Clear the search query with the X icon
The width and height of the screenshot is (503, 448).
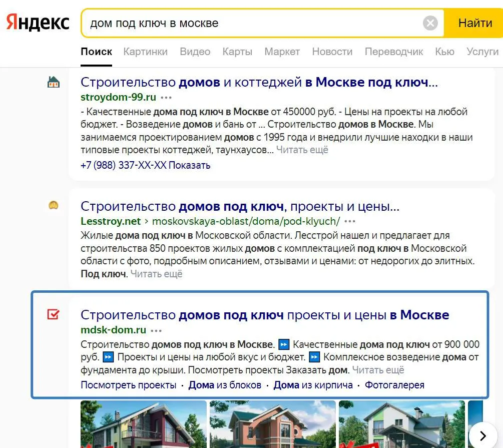(x=429, y=22)
